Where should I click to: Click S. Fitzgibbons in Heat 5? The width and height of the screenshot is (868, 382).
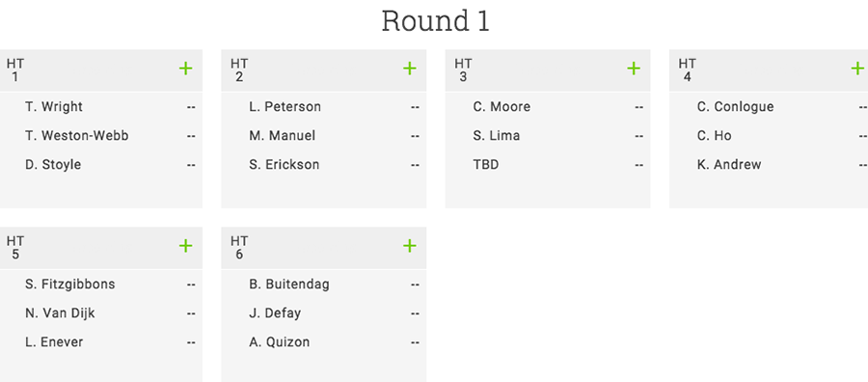pos(70,285)
